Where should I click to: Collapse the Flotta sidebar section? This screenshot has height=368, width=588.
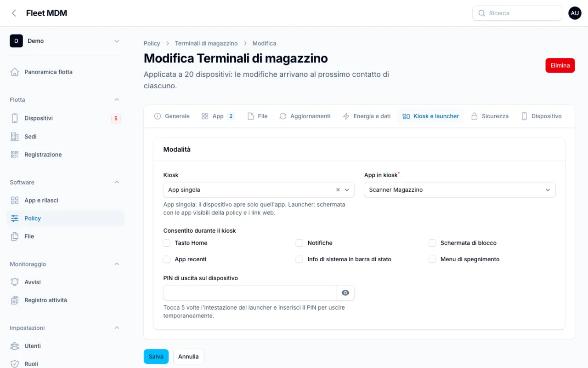coord(117,100)
